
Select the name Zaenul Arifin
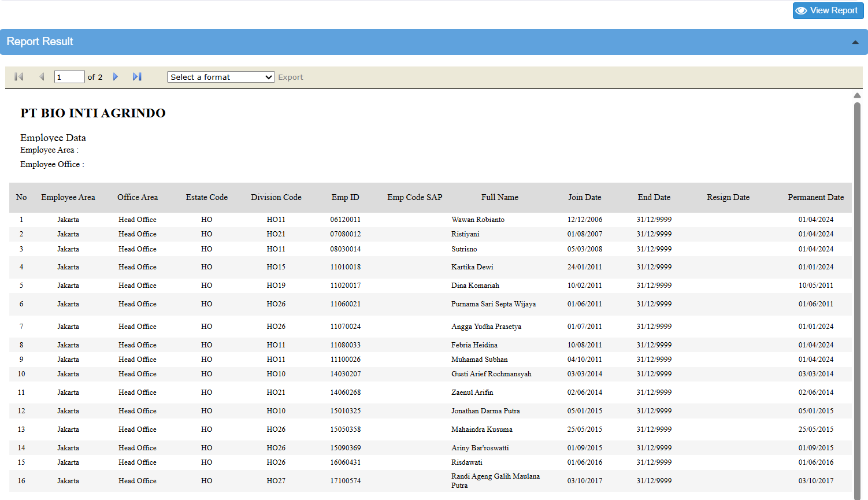[x=472, y=392]
